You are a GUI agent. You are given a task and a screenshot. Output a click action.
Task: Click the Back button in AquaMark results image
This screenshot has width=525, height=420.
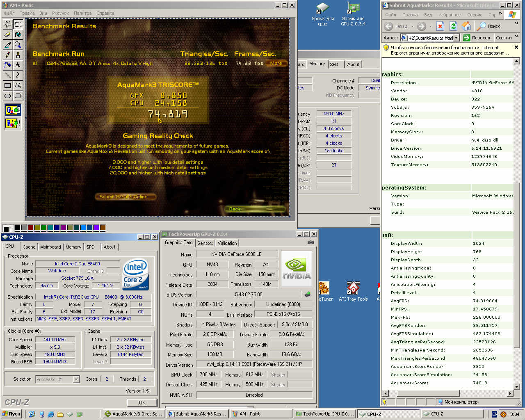[x=255, y=209]
